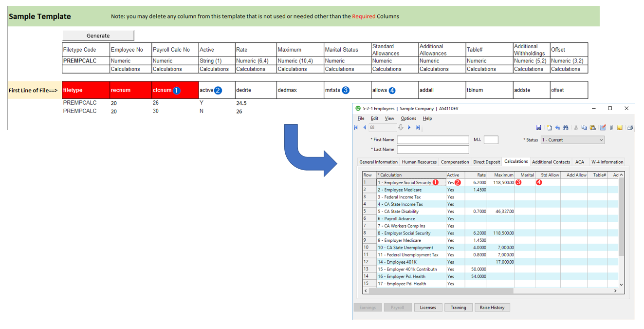Click into the First Name field

[x=433, y=140]
